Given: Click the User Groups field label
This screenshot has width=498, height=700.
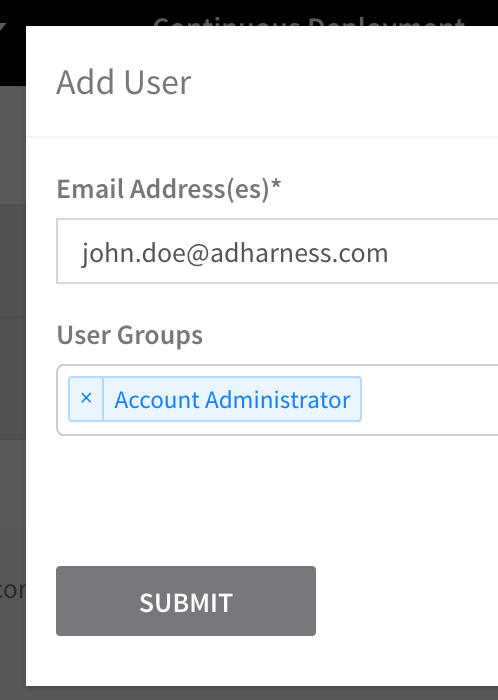Looking at the screenshot, I should pos(129,335).
